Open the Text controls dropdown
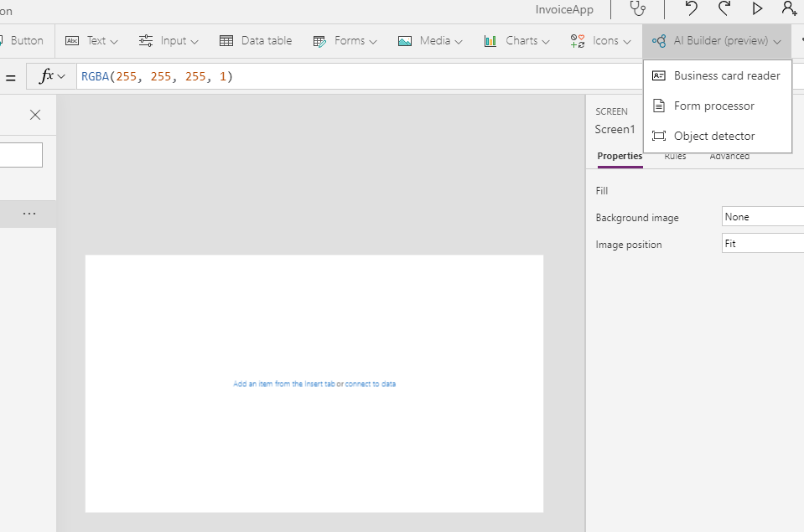This screenshot has width=804, height=532. (x=91, y=40)
